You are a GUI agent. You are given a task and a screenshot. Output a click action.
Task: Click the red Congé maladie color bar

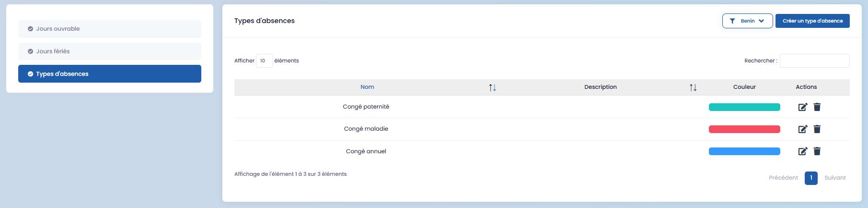click(x=744, y=129)
